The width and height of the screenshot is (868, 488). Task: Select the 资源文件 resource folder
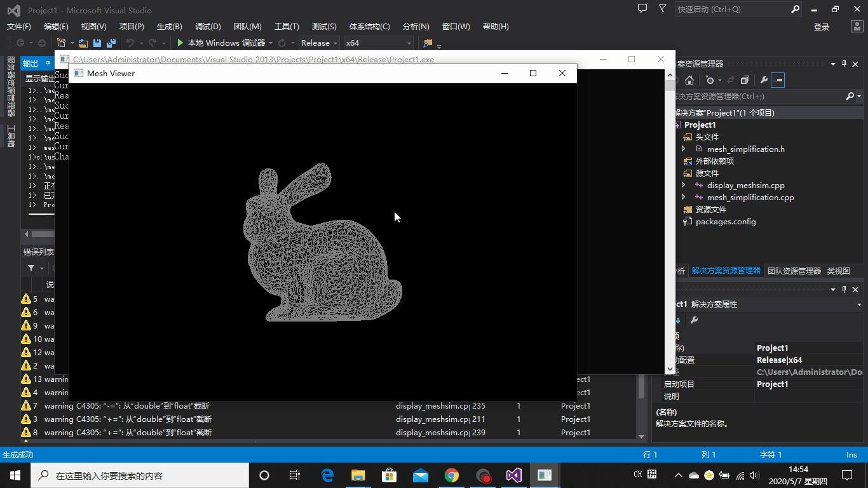pos(710,210)
